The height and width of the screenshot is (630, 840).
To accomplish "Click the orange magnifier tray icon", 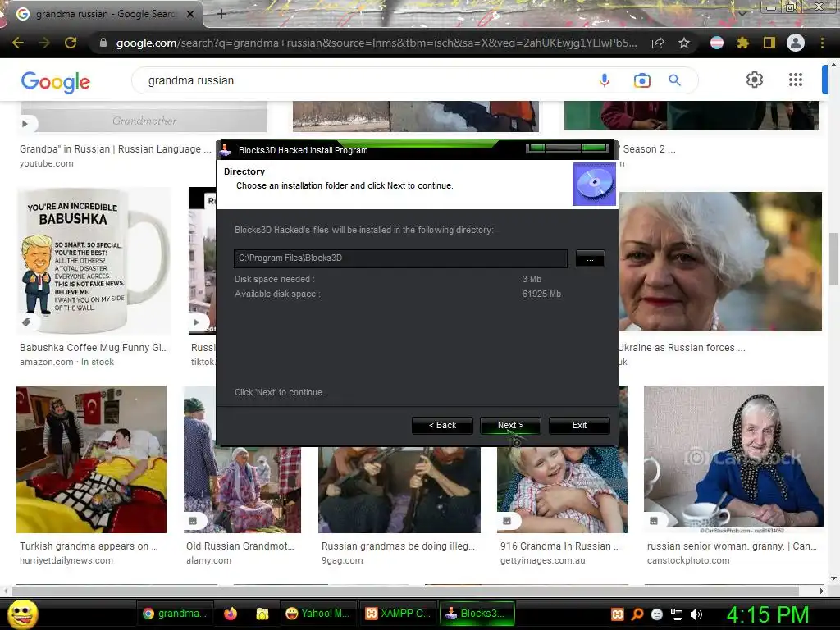I will coord(637,614).
